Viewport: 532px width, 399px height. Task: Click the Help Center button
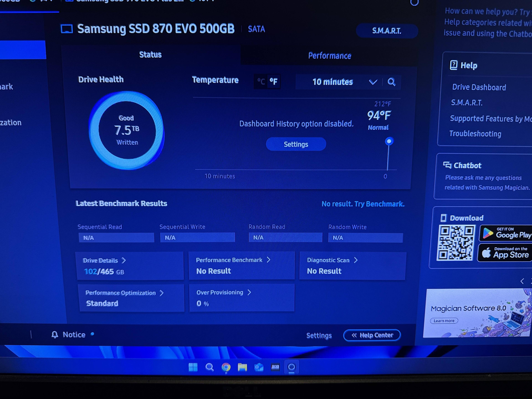[372, 335]
